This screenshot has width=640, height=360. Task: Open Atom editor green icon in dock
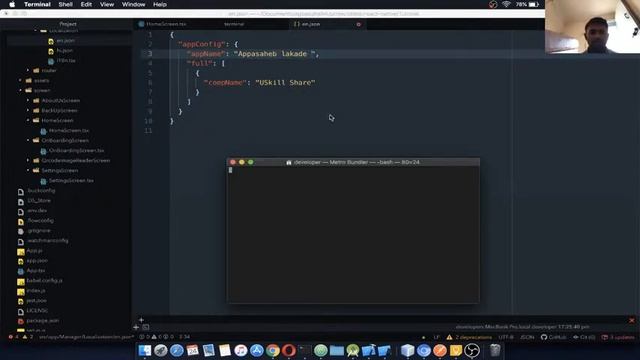coord(320,351)
